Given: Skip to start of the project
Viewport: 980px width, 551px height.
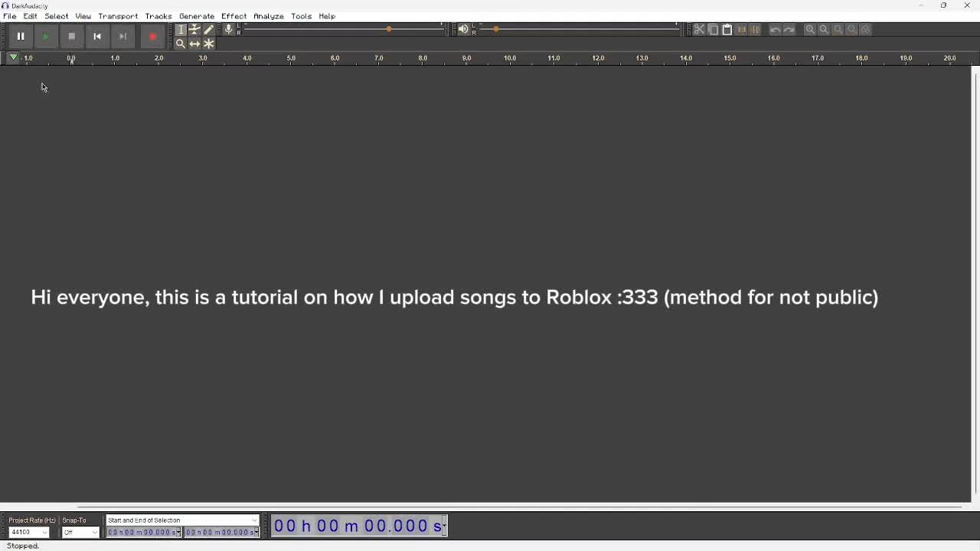Looking at the screenshot, I should [x=97, y=36].
